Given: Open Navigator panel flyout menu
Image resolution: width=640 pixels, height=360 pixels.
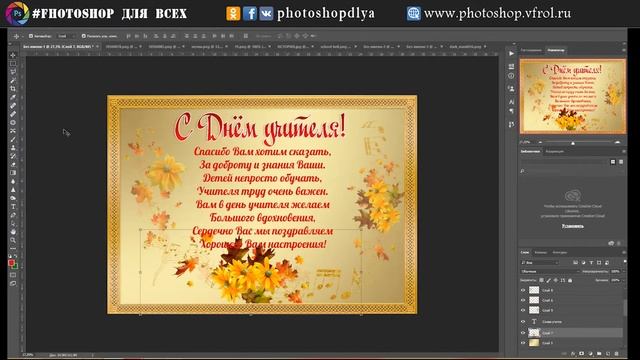Looking at the screenshot, I should tap(623, 50).
